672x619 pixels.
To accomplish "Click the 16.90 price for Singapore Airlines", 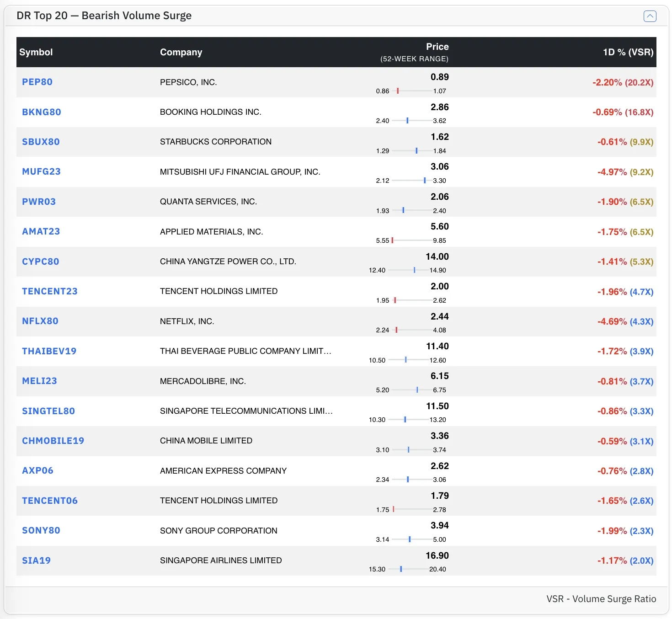I will [437, 555].
